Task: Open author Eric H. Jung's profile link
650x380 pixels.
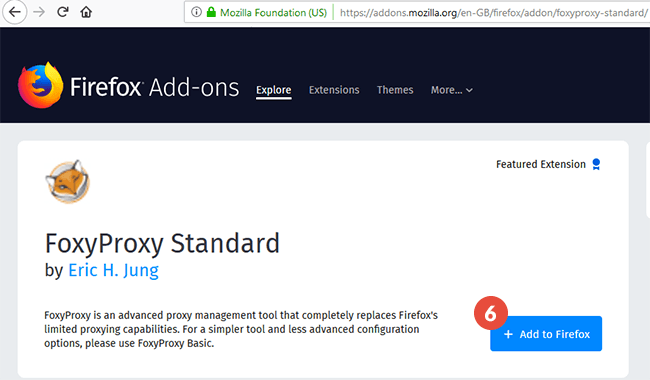Action: point(113,271)
